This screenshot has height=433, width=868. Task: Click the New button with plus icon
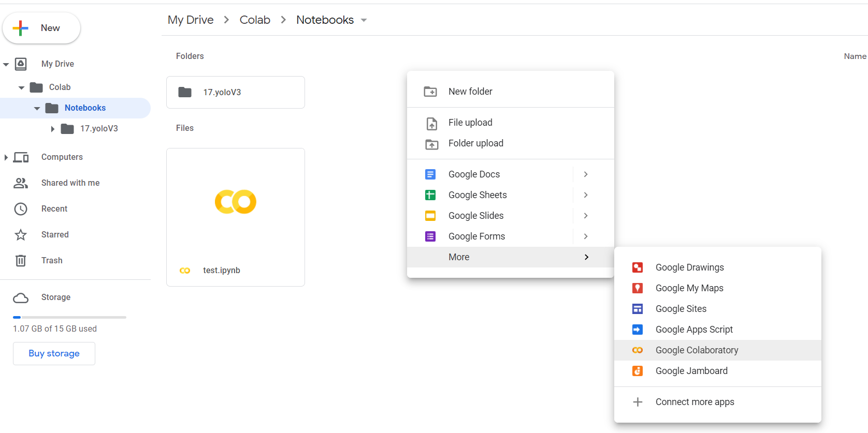click(41, 28)
